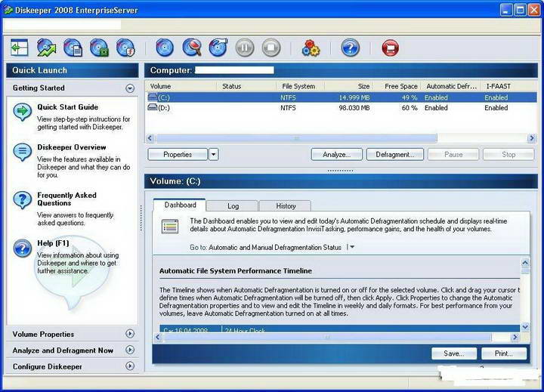Click the drive icon for volume (D:)
Screen dimensions: 544x392
tap(153, 107)
